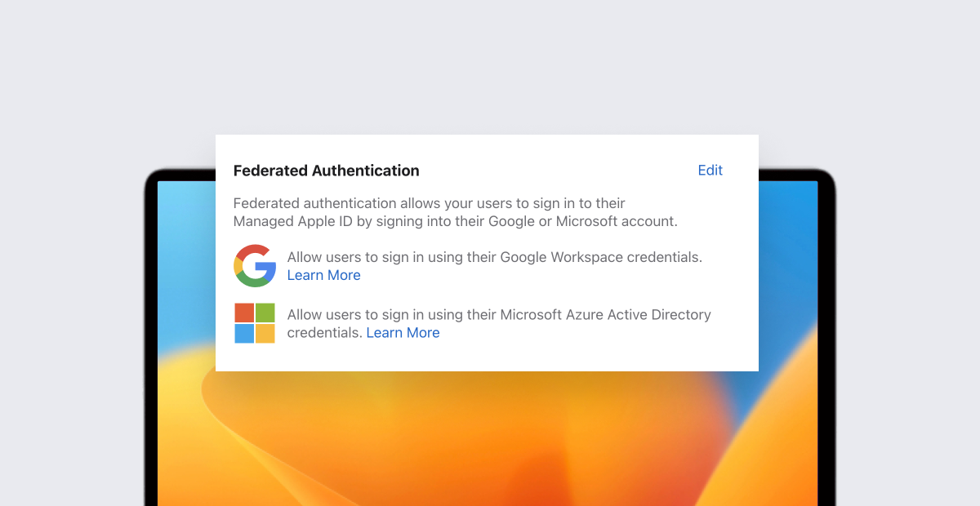Screen dimensions: 980x506
Task: Click the Google Workspace credentials sentence
Action: click(x=494, y=256)
